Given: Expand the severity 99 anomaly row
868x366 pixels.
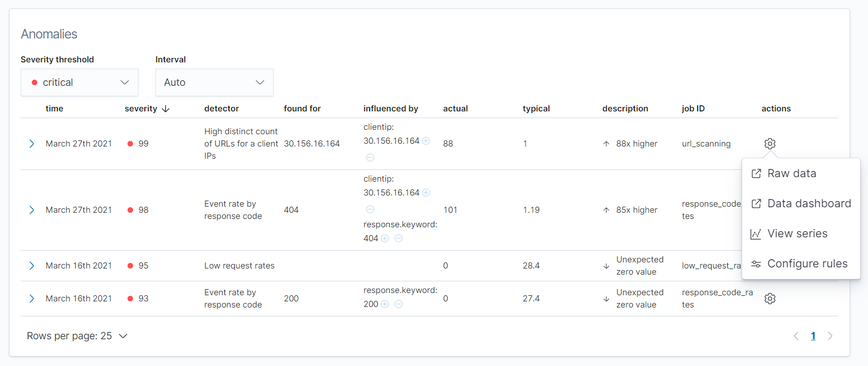Looking at the screenshot, I should [x=32, y=144].
